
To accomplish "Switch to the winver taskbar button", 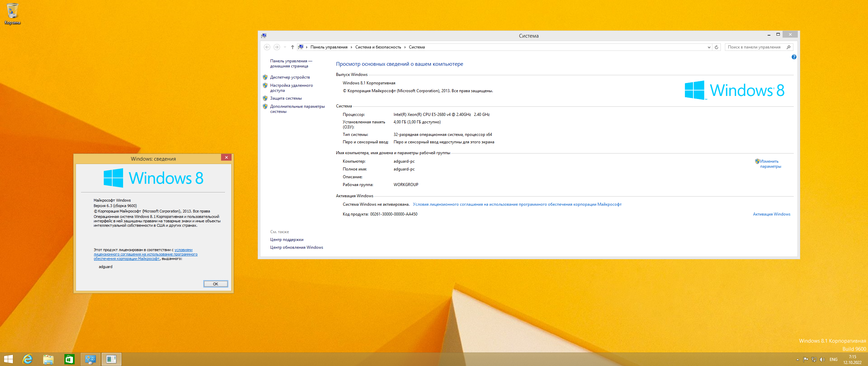I will coord(112,359).
